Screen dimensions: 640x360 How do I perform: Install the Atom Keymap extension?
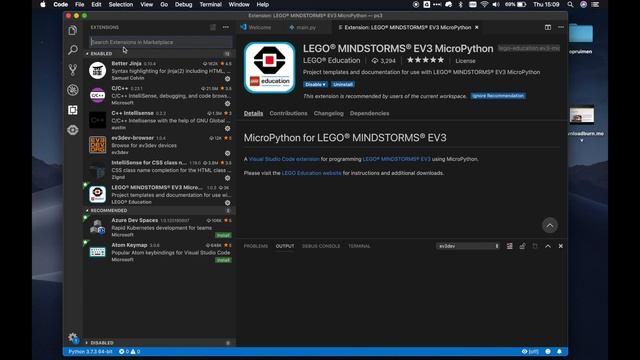tap(223, 260)
